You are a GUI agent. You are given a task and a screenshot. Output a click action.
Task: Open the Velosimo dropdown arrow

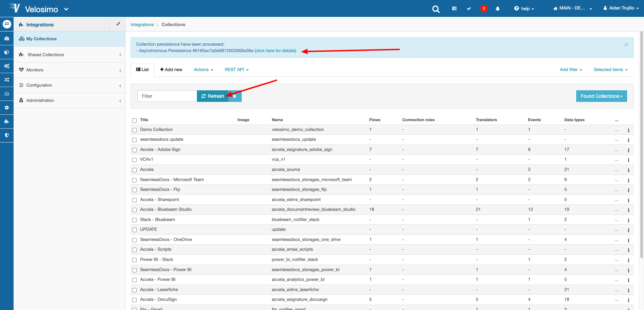[66, 9]
